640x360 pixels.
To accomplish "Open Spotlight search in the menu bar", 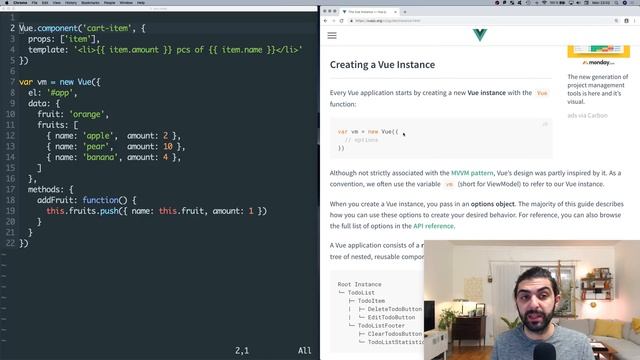I will (x=616, y=2).
